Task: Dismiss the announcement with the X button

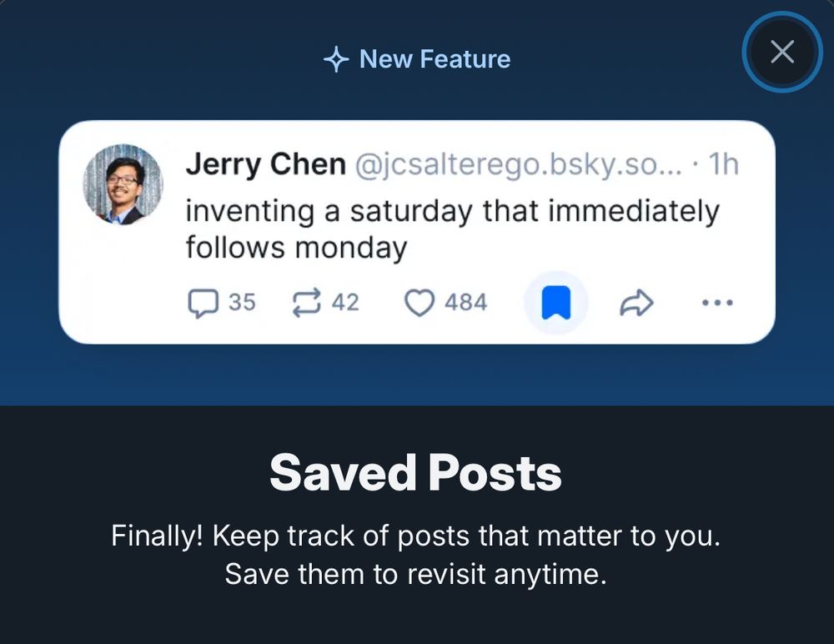Action: click(x=781, y=51)
